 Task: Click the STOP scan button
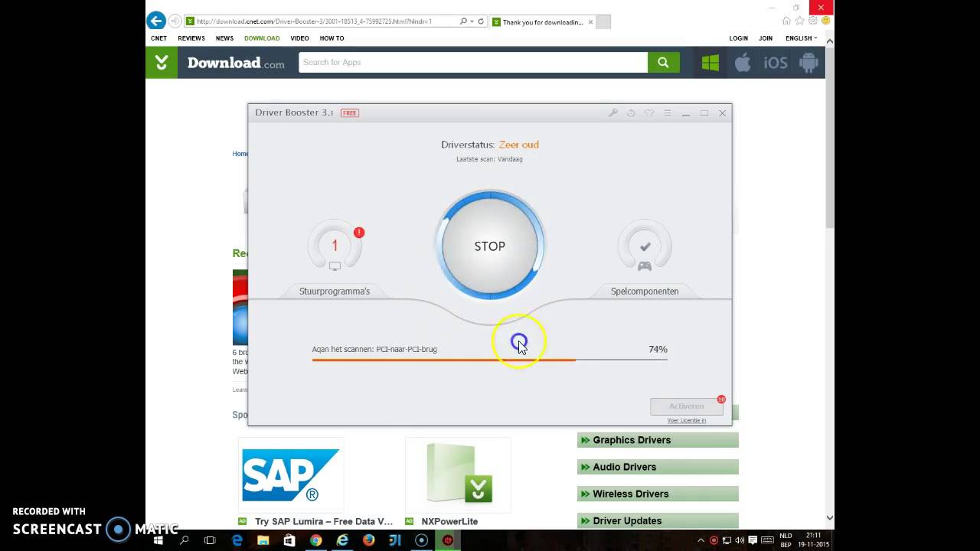click(490, 246)
